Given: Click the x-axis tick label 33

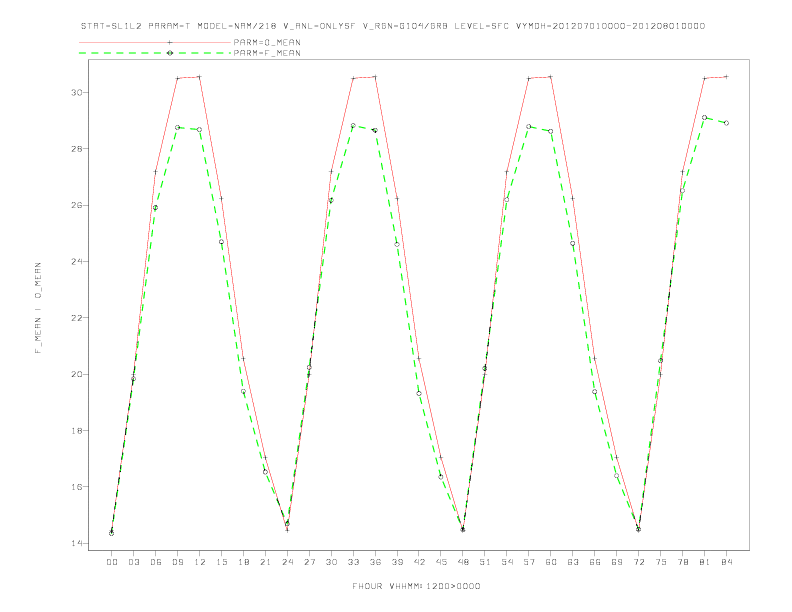Looking at the screenshot, I should 353,562.
